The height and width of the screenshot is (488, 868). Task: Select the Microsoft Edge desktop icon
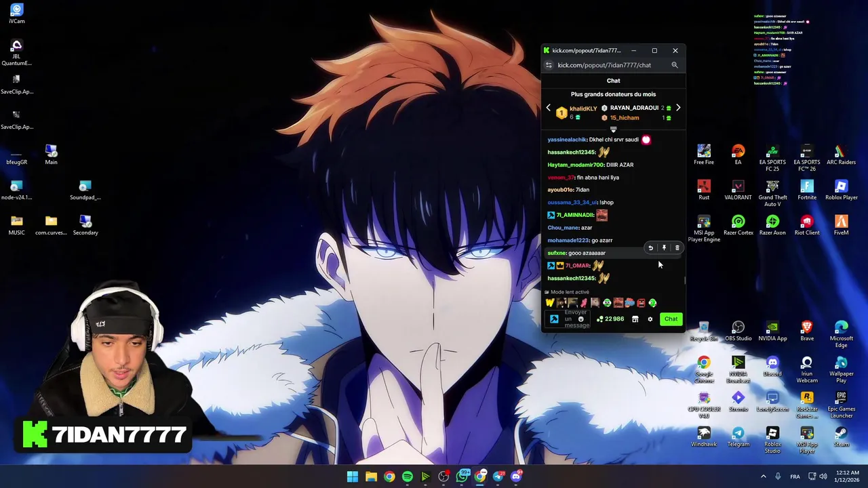pos(842,335)
